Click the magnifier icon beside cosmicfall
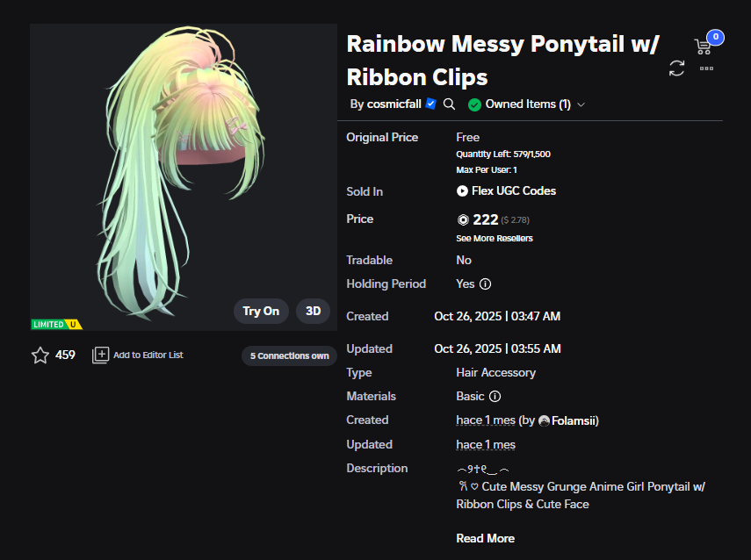Screen dimensions: 751x560 (449, 104)
